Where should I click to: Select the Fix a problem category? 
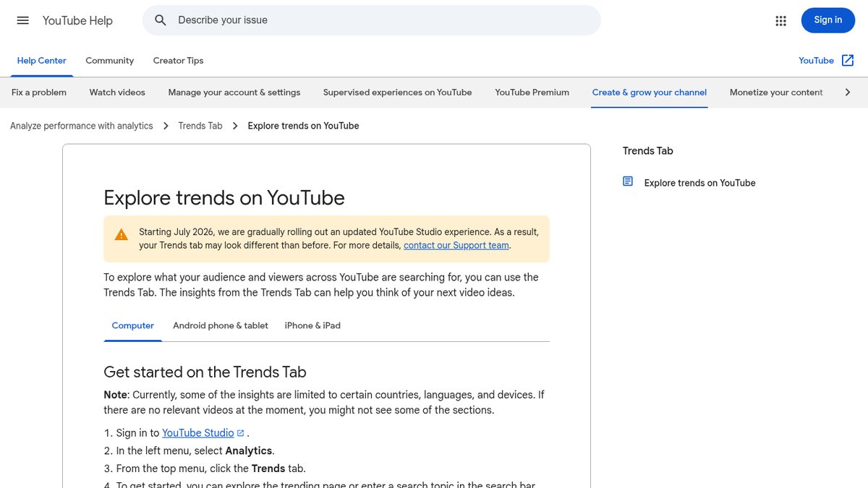[39, 93]
